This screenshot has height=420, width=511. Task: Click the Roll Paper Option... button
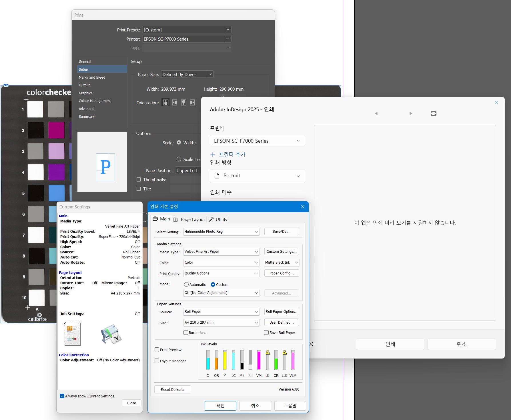282,311
